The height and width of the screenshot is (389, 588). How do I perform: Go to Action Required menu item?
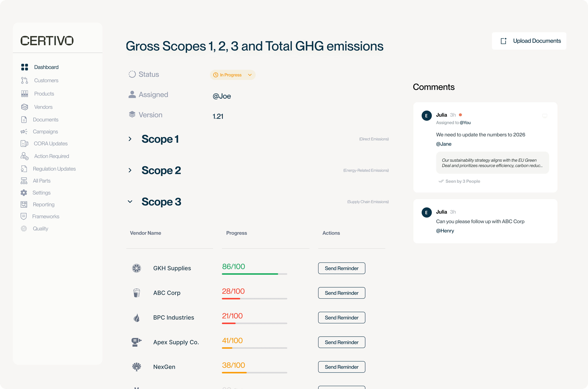[x=51, y=156]
